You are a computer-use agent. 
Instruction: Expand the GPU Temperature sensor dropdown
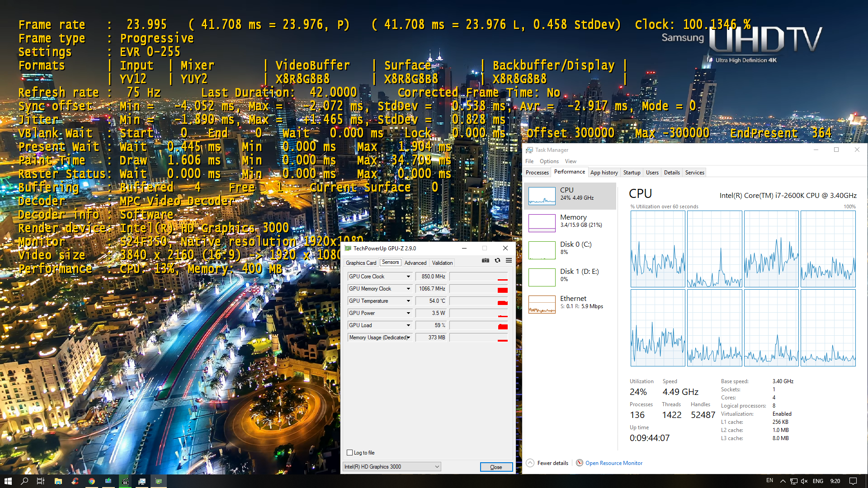pyautogui.click(x=408, y=301)
